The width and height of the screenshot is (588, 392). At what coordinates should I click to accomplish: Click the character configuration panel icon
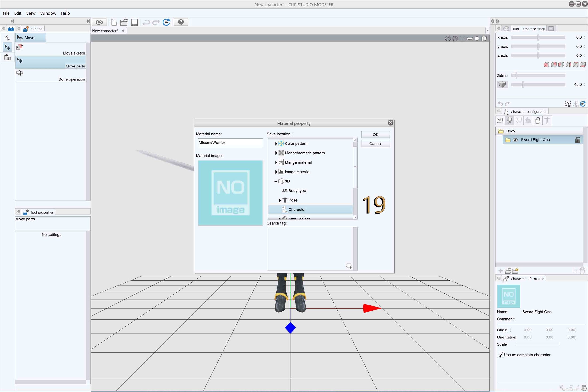pyautogui.click(x=506, y=111)
